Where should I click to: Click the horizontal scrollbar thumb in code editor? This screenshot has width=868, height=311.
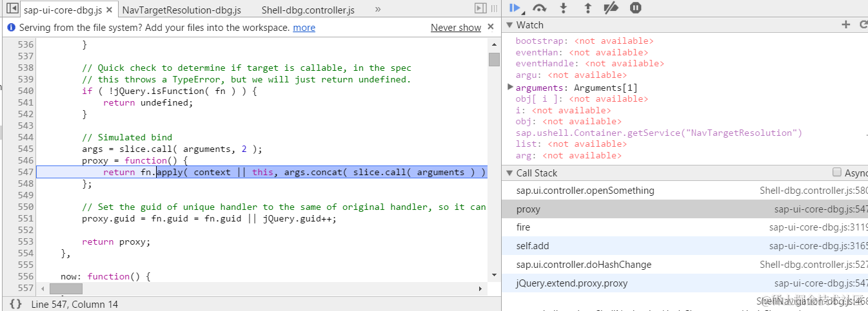coord(66,289)
